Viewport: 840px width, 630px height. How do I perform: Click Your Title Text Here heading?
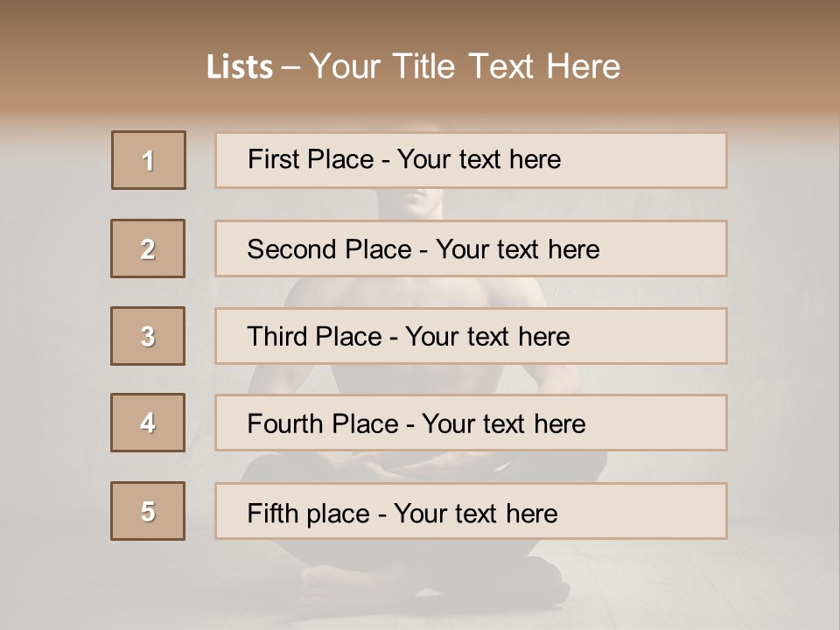click(x=464, y=66)
